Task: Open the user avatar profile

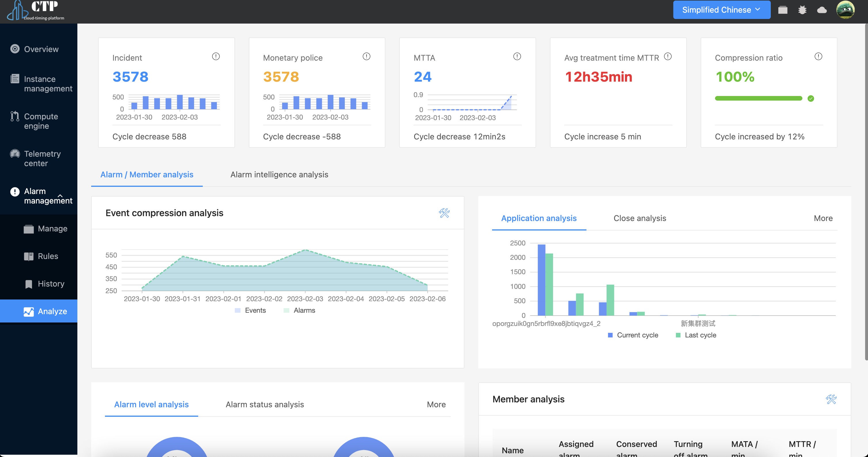Action: (x=845, y=10)
